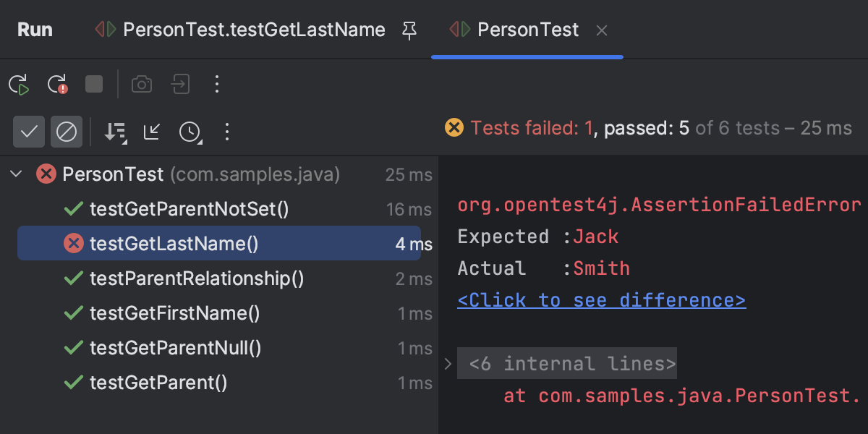Expand the 6 internal lines fold
Image resolution: width=868 pixels, height=434 pixels.
(x=448, y=364)
